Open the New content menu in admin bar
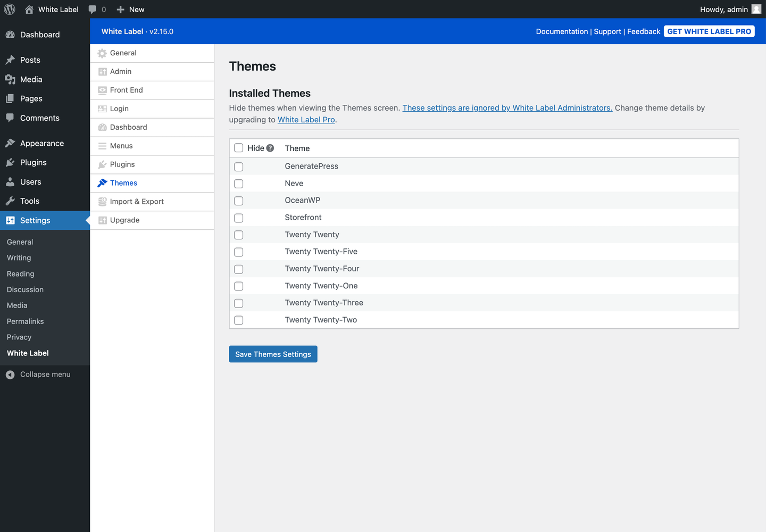The image size is (766, 532). (130, 9)
